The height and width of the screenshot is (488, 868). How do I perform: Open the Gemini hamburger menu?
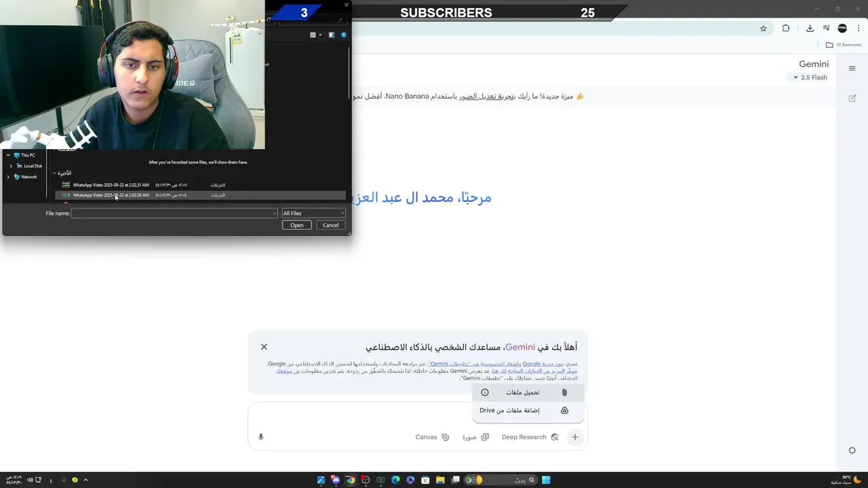[852, 68]
